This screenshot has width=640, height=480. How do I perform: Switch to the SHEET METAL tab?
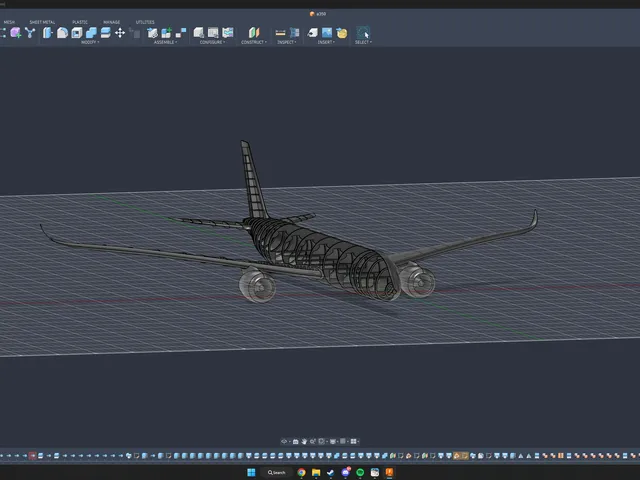[42, 22]
